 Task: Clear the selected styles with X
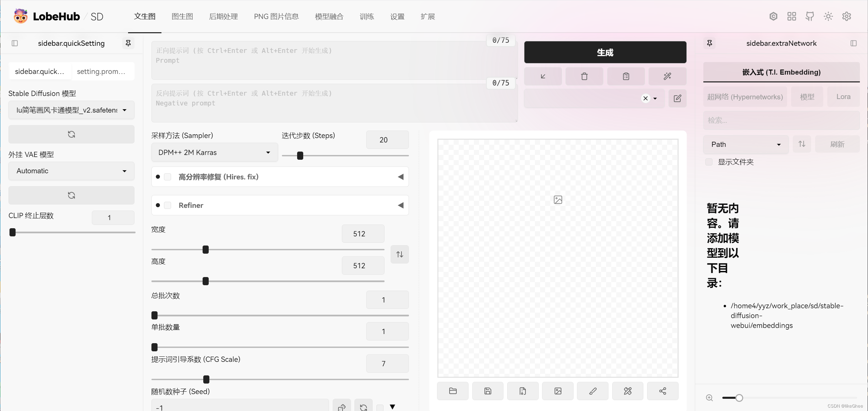click(645, 98)
